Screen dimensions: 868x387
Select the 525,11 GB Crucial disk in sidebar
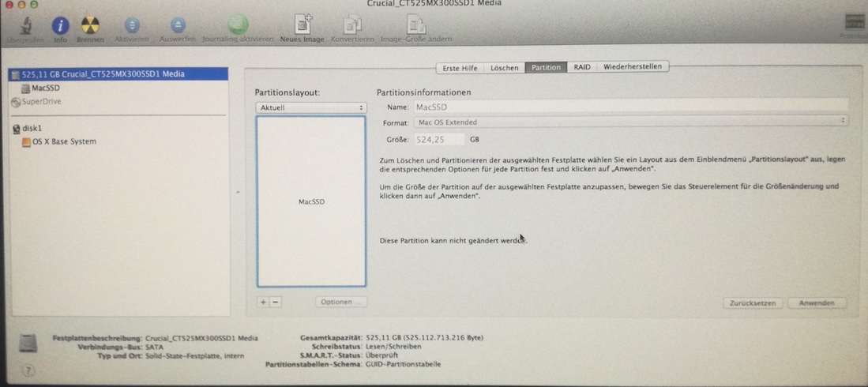118,74
